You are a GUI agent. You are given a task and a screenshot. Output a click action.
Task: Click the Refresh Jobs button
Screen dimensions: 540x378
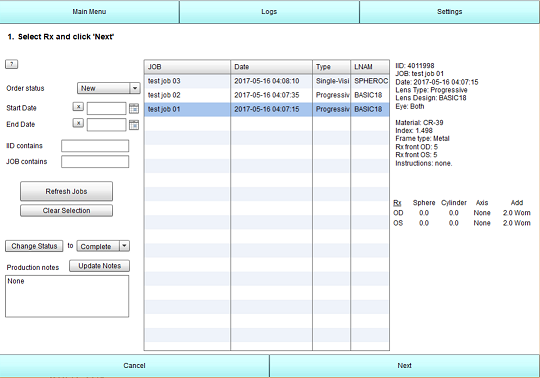click(66, 191)
